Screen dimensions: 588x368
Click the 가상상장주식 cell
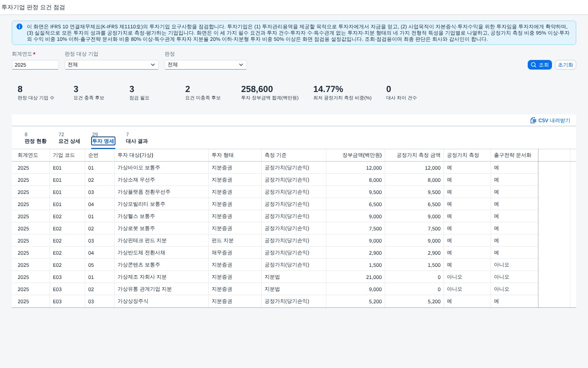[162, 301]
